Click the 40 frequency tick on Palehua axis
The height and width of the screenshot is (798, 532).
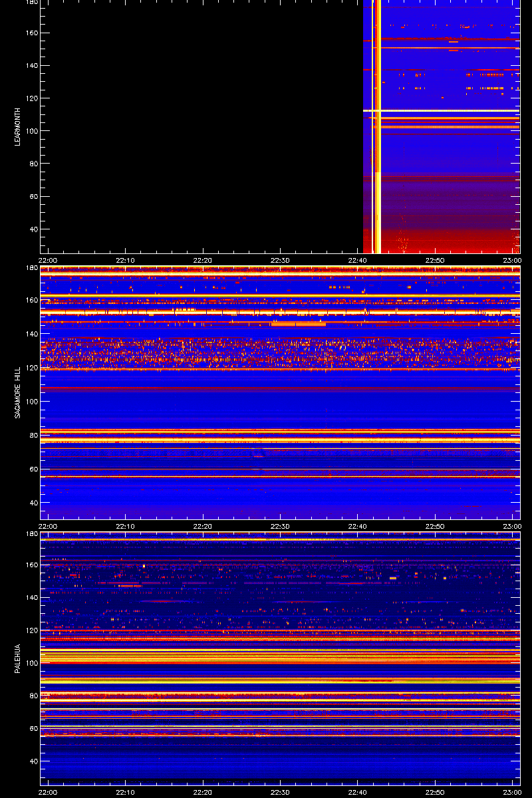(x=34, y=761)
